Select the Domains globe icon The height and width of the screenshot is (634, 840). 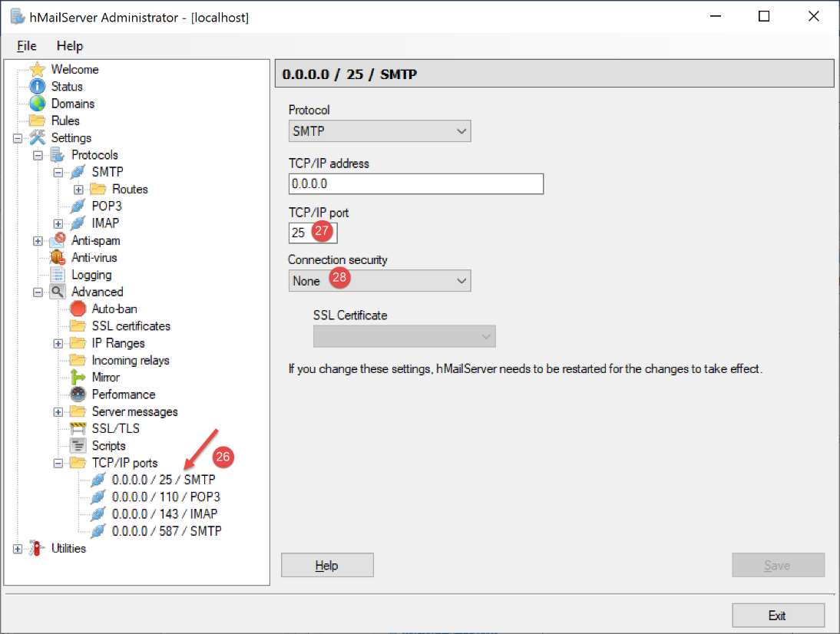pos(38,104)
